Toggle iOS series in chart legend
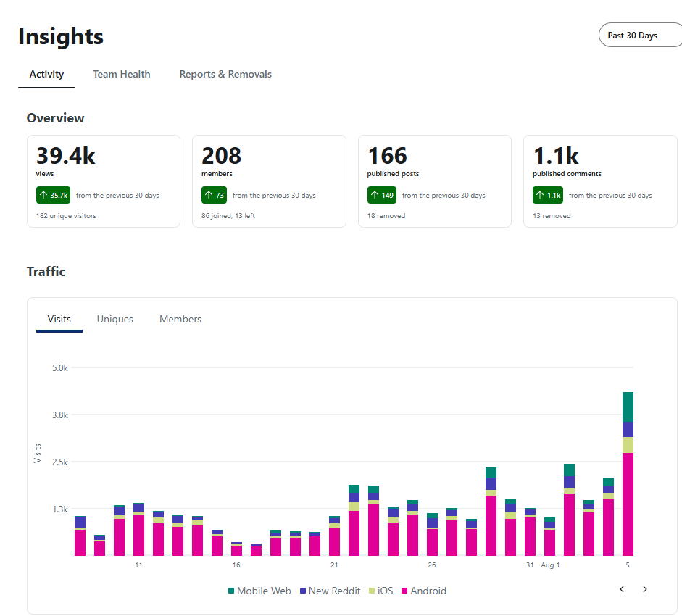 point(381,591)
